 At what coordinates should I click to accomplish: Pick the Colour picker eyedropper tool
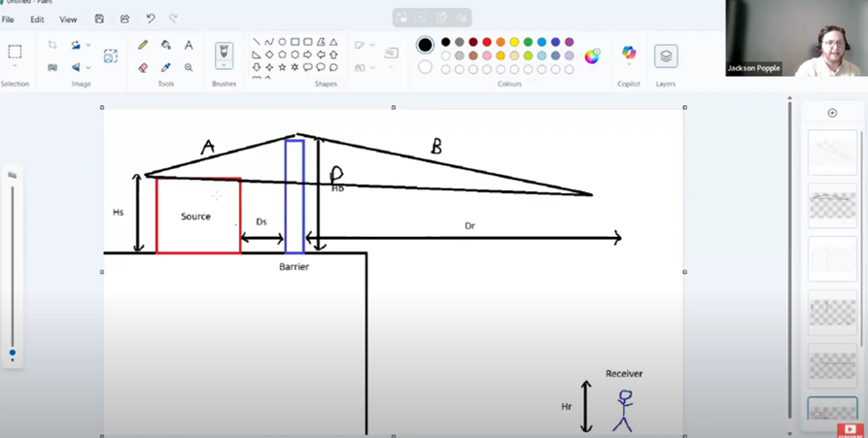166,68
